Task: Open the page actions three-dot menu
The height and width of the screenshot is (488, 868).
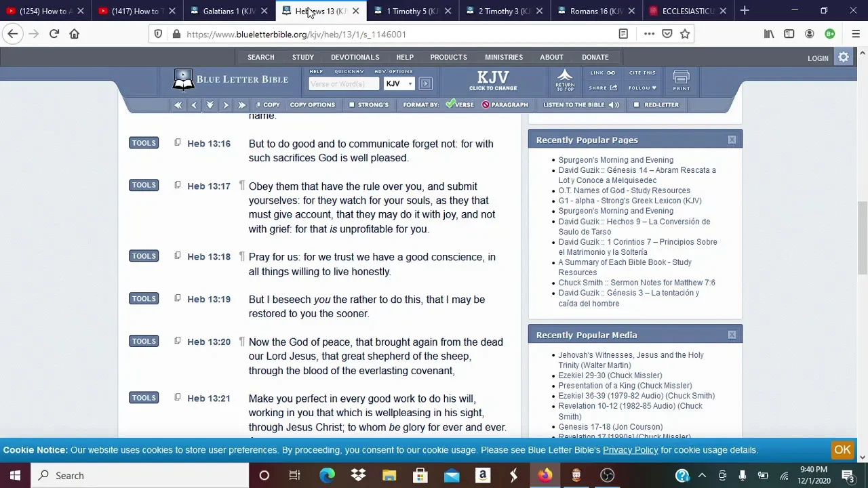Action: point(649,34)
